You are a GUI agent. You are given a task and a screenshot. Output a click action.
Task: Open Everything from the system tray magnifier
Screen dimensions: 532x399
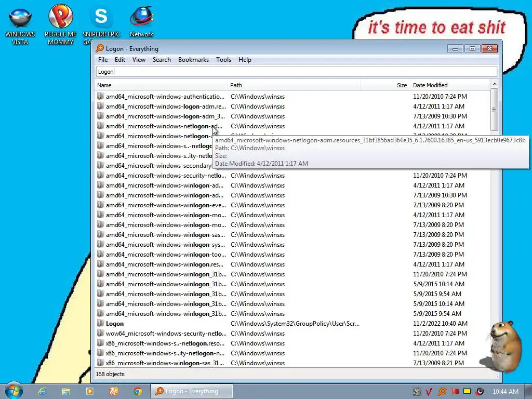tap(442, 392)
